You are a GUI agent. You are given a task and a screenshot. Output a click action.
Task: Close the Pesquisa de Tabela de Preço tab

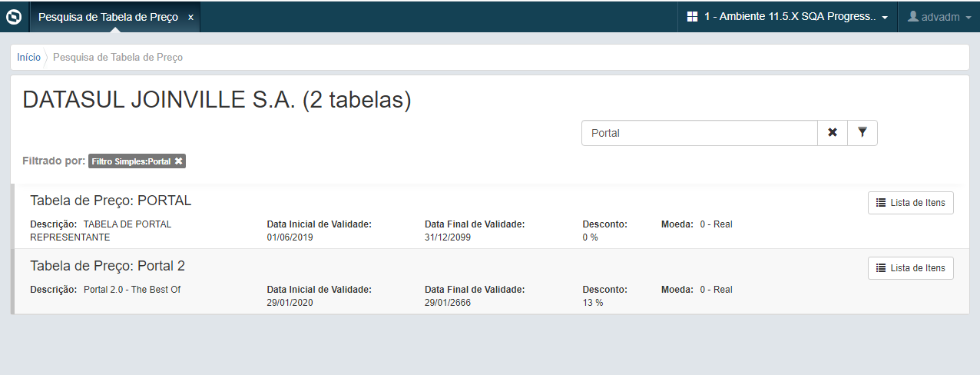[x=190, y=17]
